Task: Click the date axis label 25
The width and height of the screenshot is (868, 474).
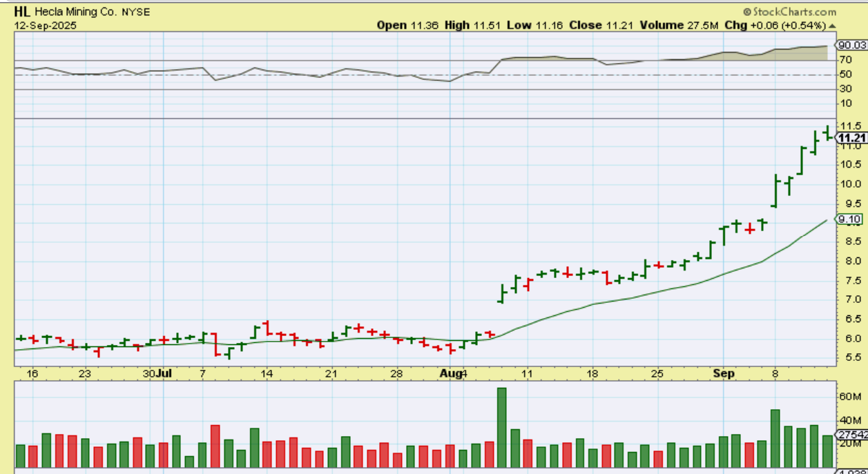Action: 656,373
